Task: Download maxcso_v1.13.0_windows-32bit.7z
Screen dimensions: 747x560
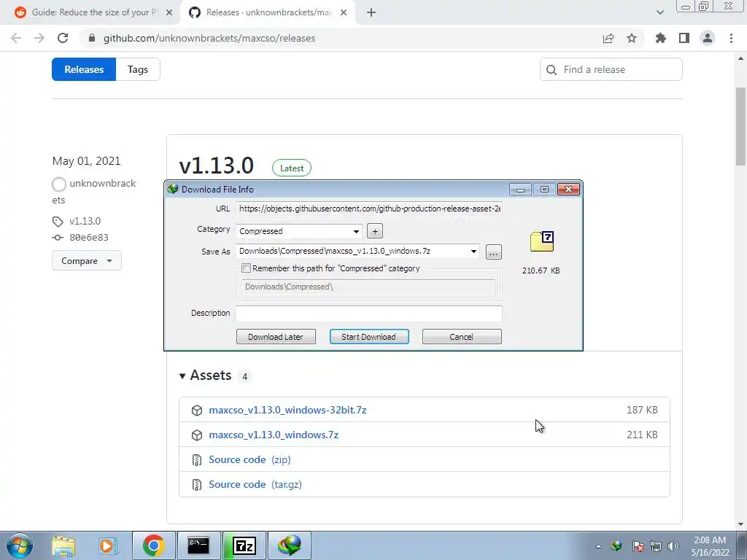Action: tap(287, 410)
